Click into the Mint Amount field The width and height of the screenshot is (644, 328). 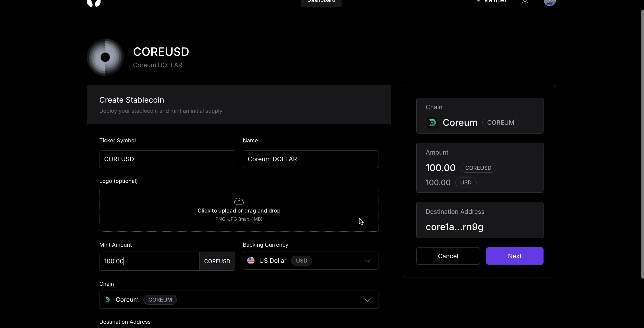point(149,261)
